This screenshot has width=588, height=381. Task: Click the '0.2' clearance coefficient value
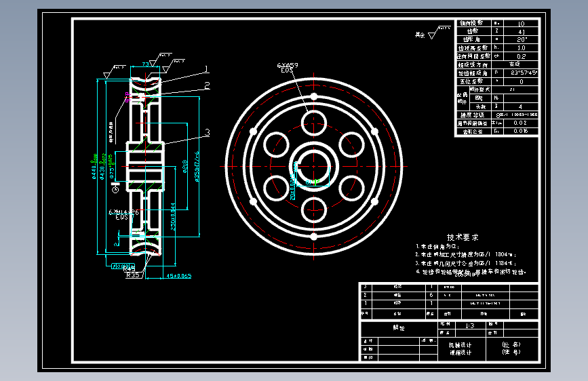522,57
